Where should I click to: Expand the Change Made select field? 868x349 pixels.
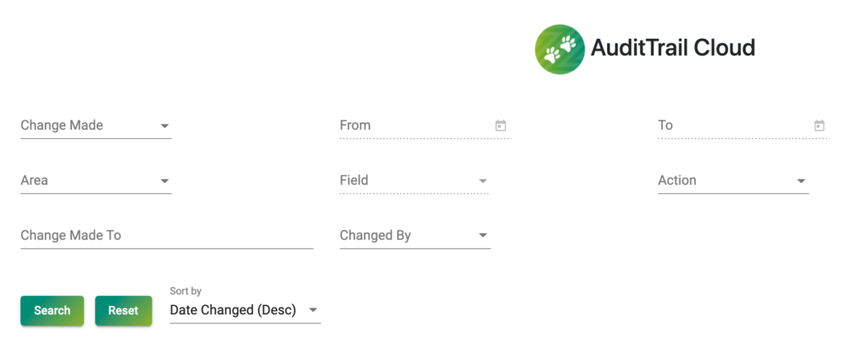(x=96, y=126)
